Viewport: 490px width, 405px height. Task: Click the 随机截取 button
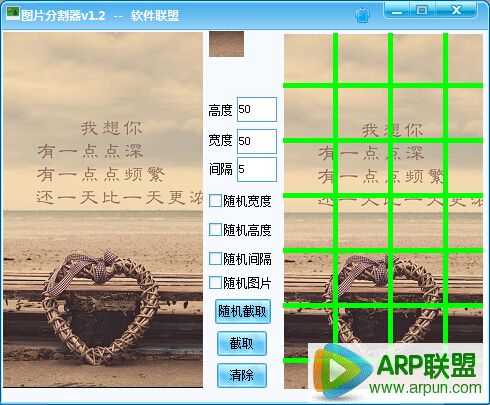[243, 312]
